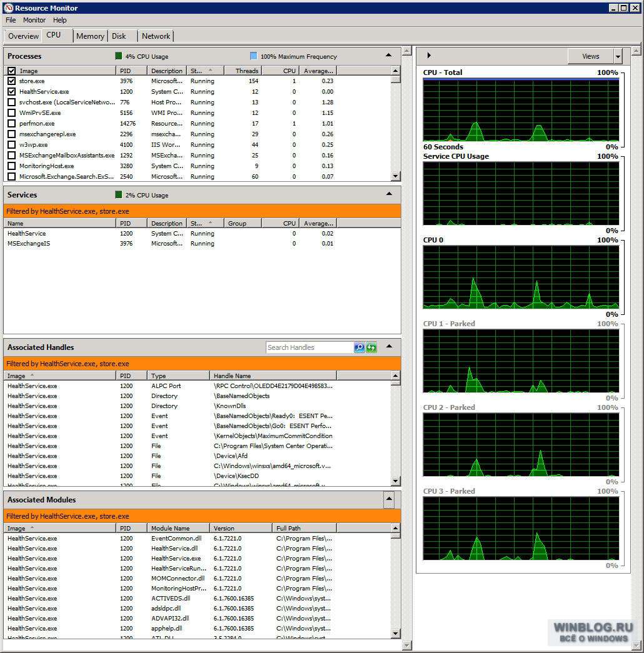Switch to the Overview tab

tap(23, 36)
